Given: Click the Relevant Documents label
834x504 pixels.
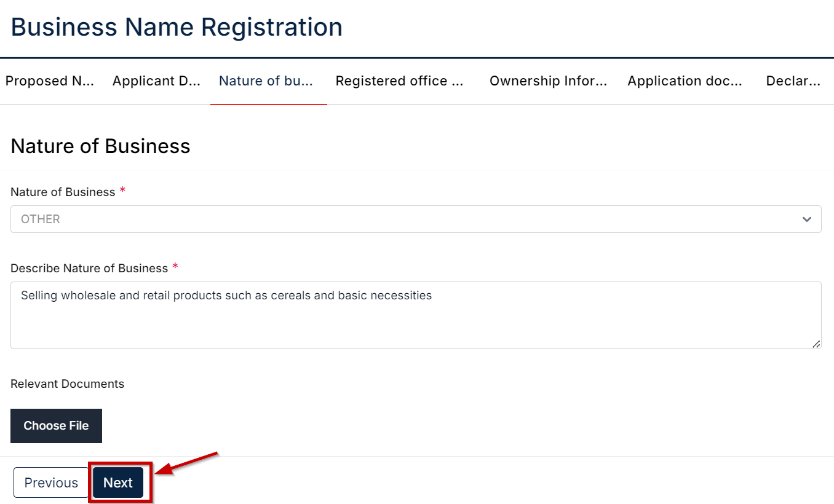Looking at the screenshot, I should tap(68, 384).
